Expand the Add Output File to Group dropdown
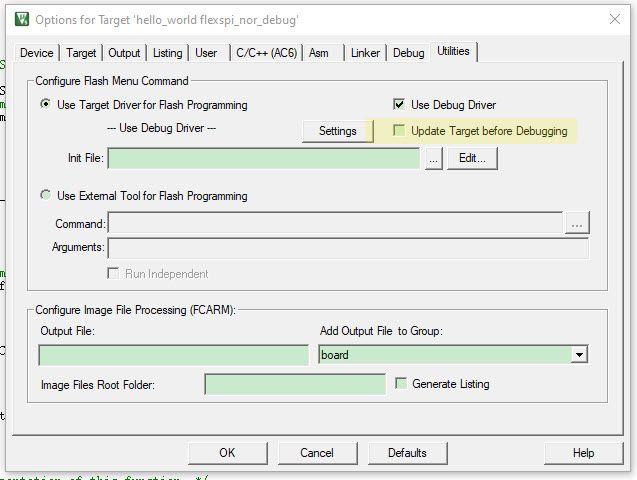 (x=579, y=355)
